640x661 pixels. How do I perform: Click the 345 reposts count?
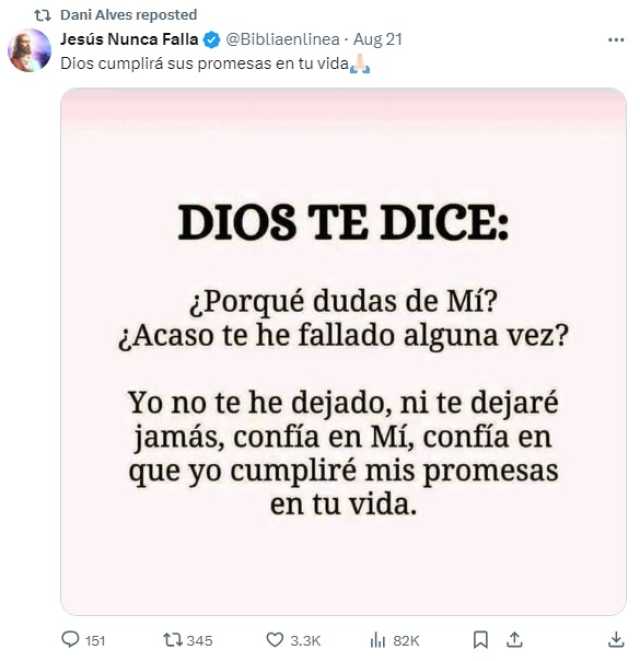click(x=199, y=641)
